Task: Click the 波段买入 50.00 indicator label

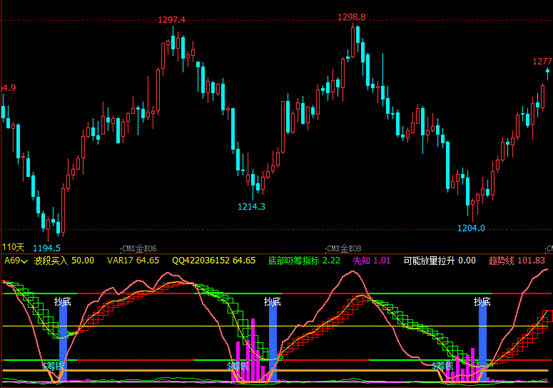Action: point(64,261)
